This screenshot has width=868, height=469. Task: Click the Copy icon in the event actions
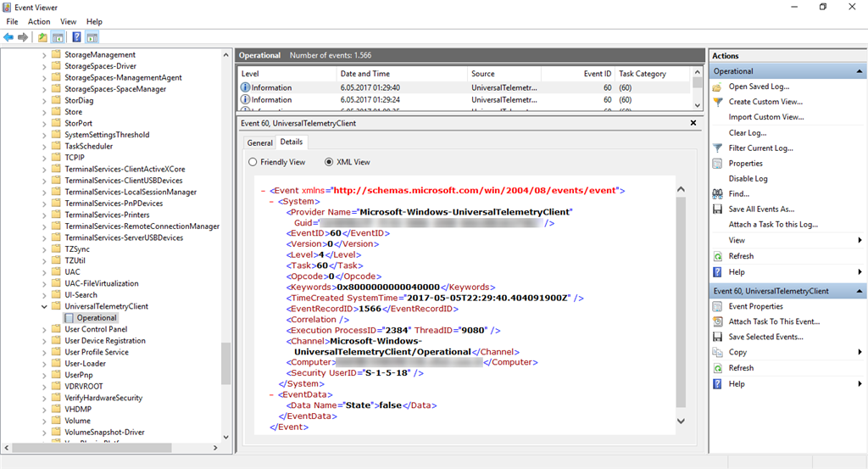[717, 352]
